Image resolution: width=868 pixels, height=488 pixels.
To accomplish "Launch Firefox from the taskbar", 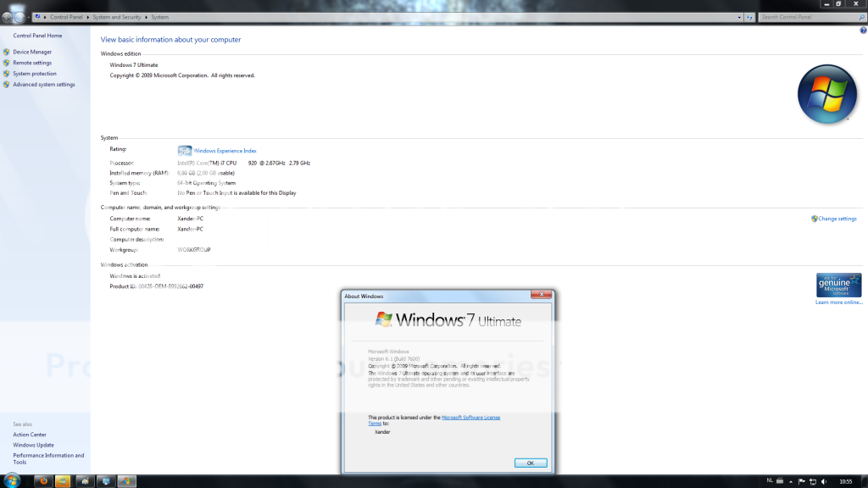I will point(42,481).
